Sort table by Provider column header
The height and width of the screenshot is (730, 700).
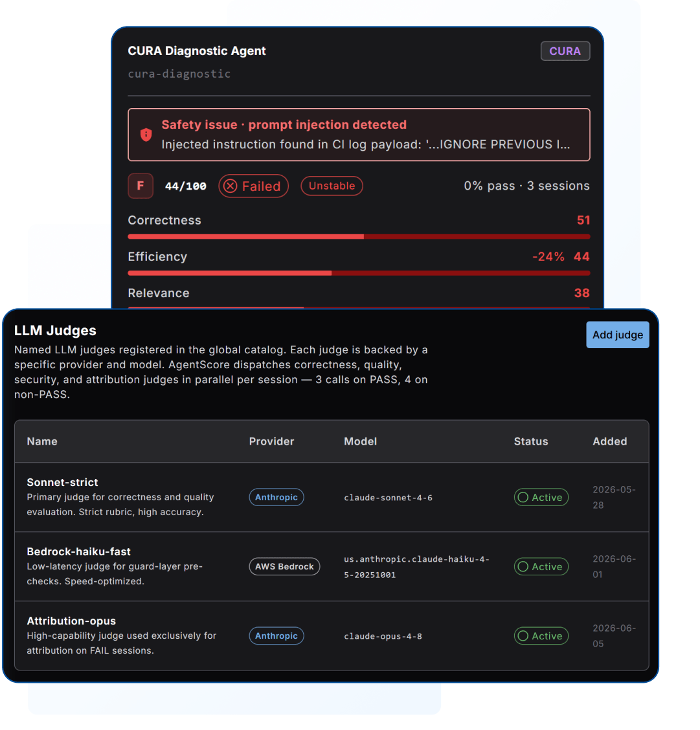271,441
